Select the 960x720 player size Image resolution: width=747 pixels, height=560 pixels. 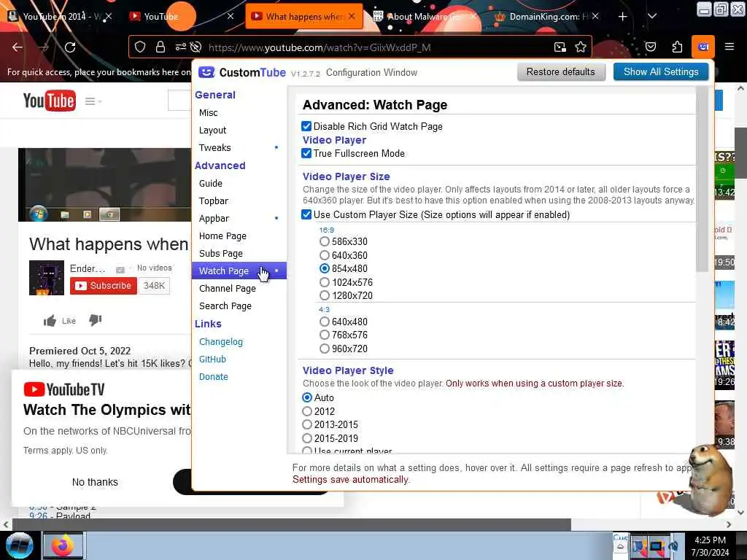(325, 349)
